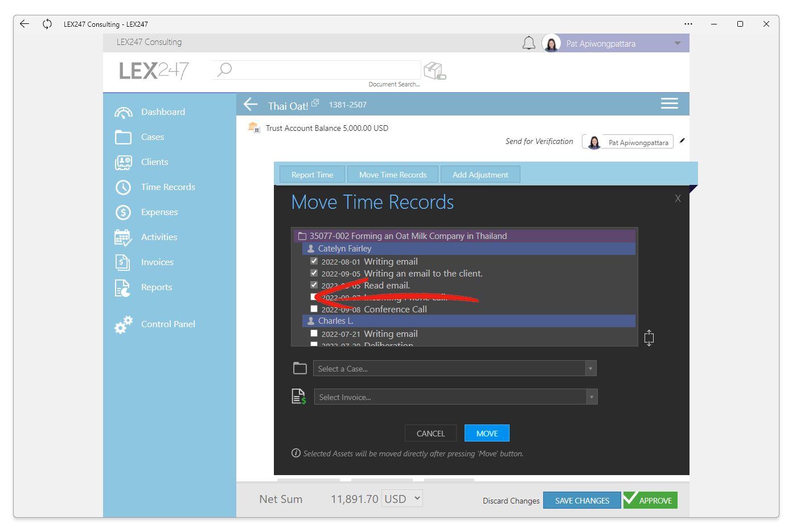This screenshot has width=792, height=532.
Task: Open the three-dot more options menu
Action: pos(688,24)
